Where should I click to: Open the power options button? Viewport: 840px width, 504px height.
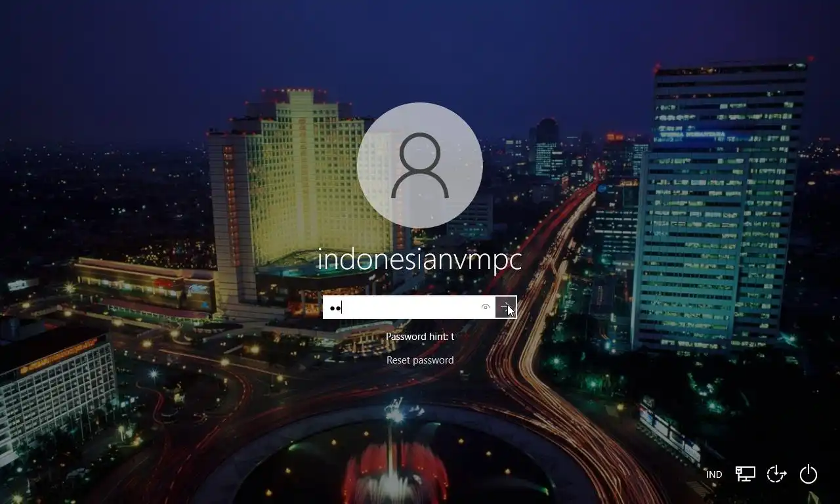[808, 474]
